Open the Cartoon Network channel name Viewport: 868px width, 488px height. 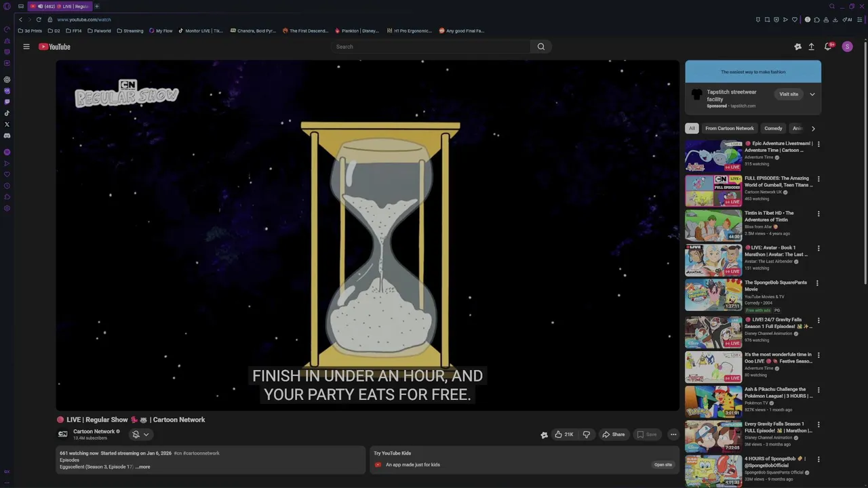(94, 431)
